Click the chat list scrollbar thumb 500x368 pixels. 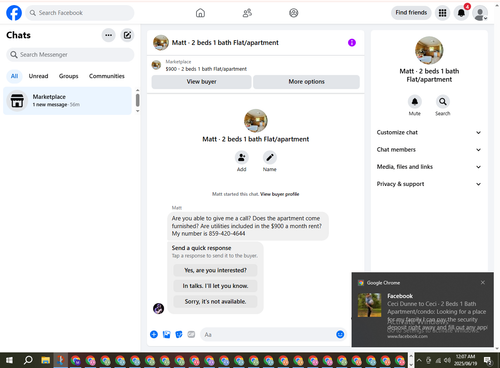coord(138,100)
